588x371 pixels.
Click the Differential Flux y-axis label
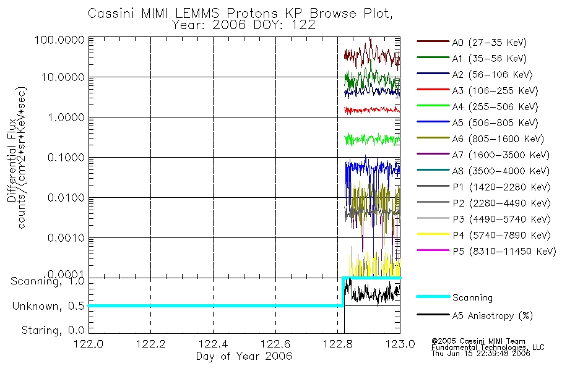[12, 160]
